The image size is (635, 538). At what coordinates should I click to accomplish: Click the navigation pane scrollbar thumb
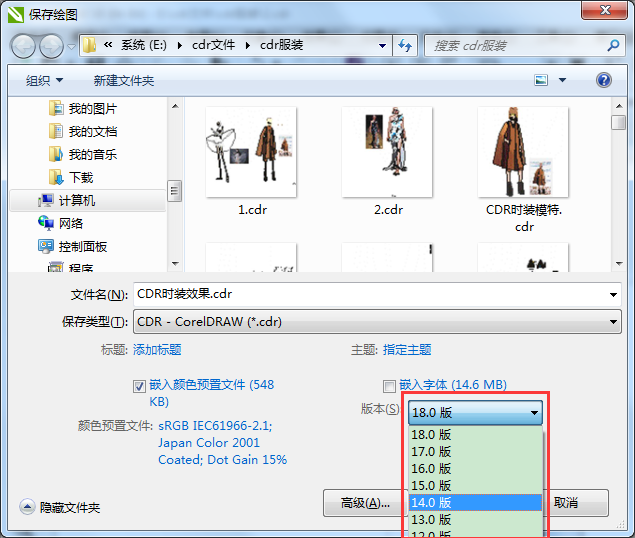(175, 191)
